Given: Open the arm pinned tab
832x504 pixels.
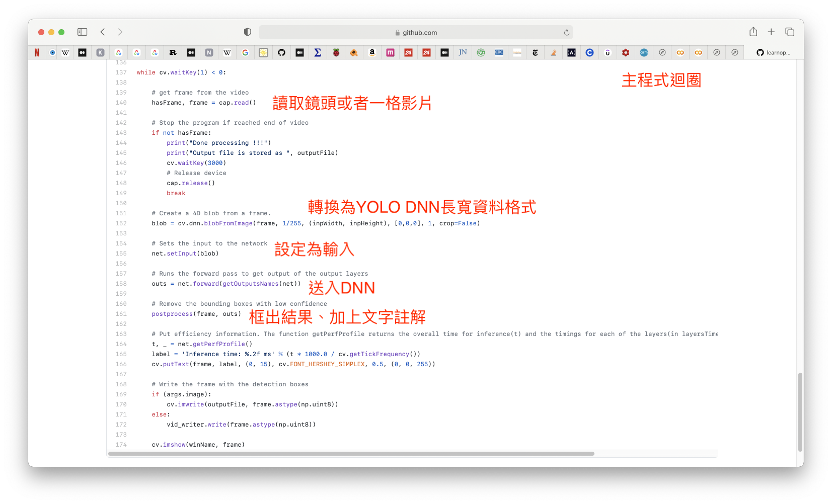Looking at the screenshot, I should point(644,52).
